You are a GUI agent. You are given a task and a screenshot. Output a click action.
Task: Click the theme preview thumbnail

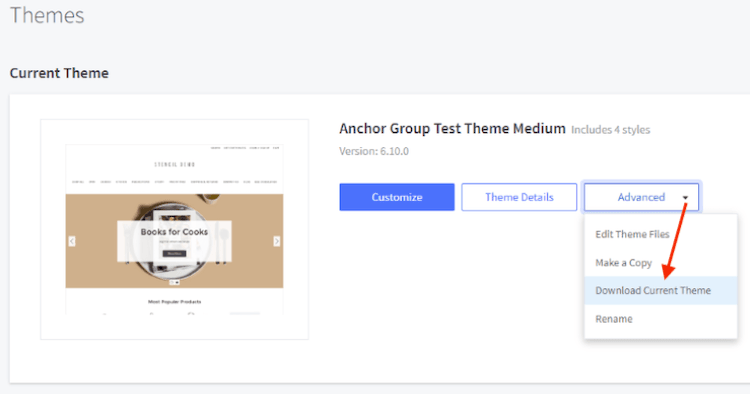tap(175, 230)
